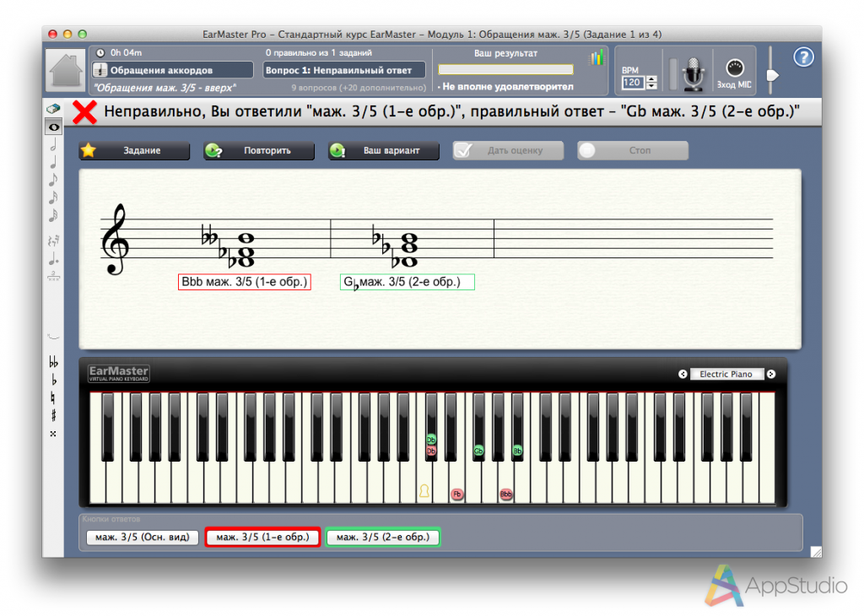Screen dimensions: 864x616
Task: Click the yellow middle C marker on keyboard
Action: pos(424,491)
